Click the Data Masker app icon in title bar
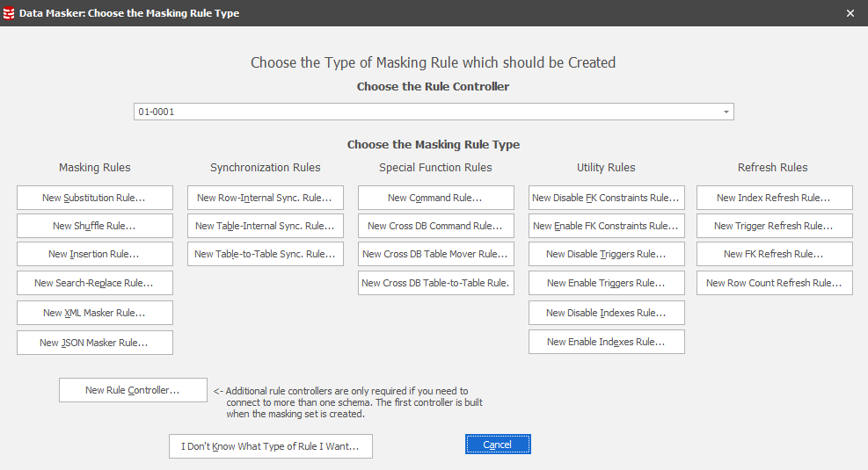 [10, 13]
